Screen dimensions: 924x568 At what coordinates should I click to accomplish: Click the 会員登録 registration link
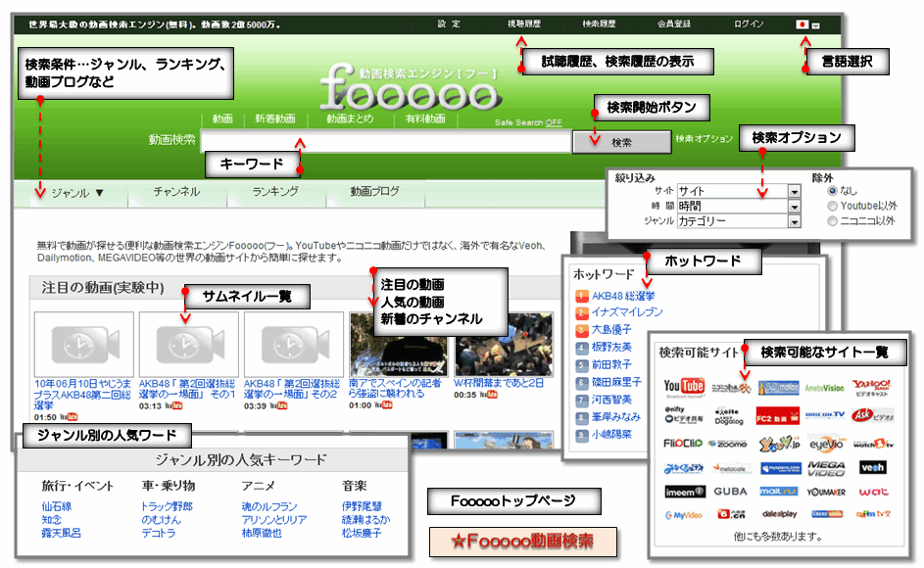673,24
